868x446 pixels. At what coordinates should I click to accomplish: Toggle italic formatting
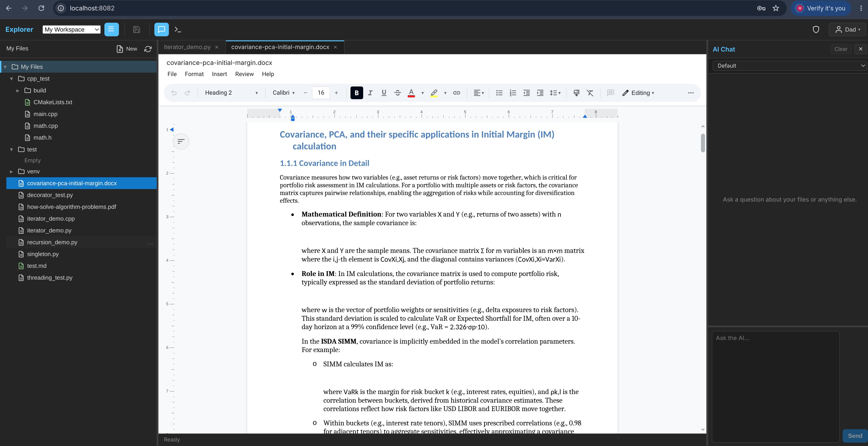[x=370, y=93]
